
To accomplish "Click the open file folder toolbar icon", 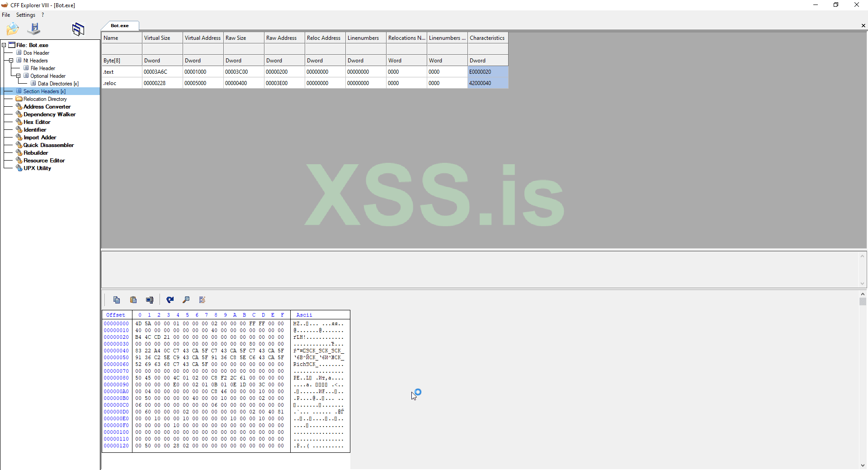I will pos(13,29).
